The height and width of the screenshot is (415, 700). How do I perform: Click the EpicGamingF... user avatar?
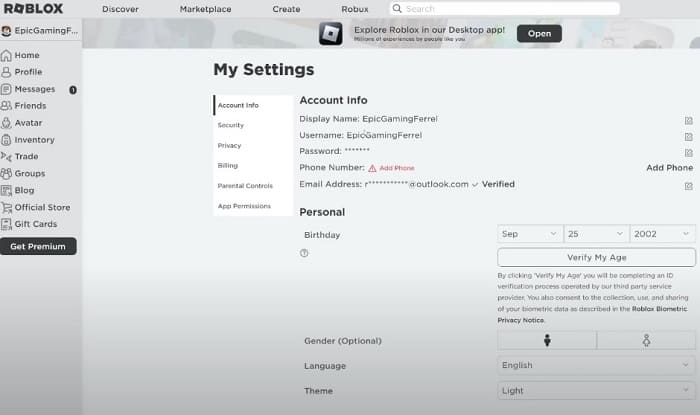tap(6, 31)
